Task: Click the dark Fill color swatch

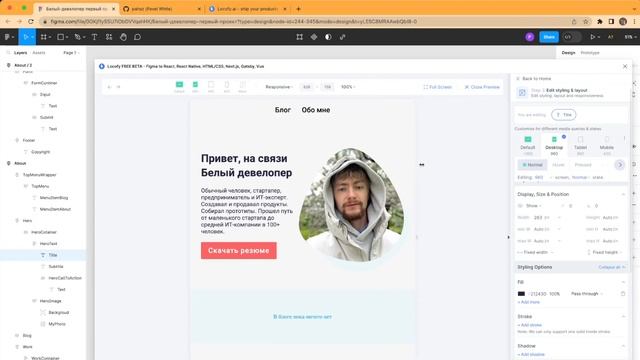Action: click(x=521, y=294)
